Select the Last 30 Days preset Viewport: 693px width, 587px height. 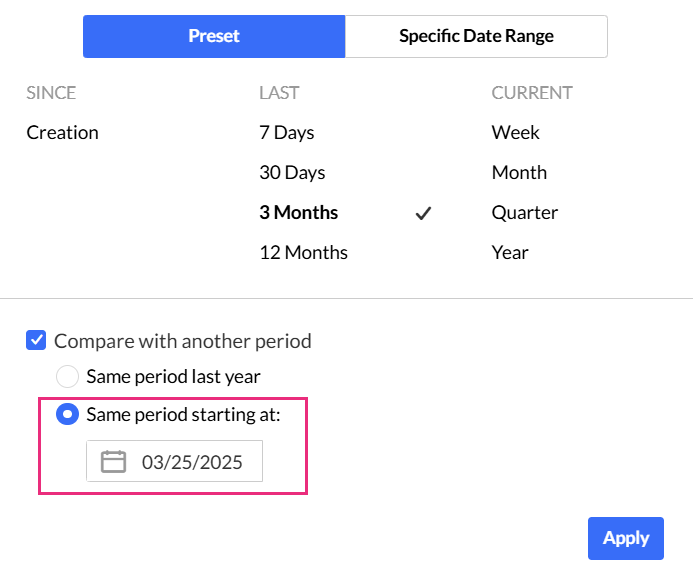click(292, 173)
